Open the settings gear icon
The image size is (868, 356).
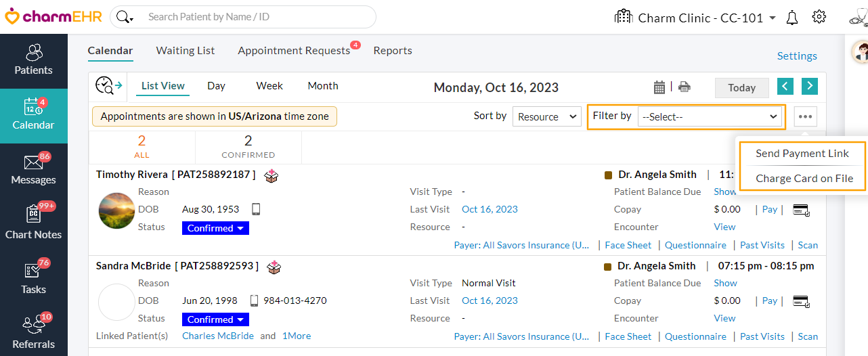click(819, 17)
